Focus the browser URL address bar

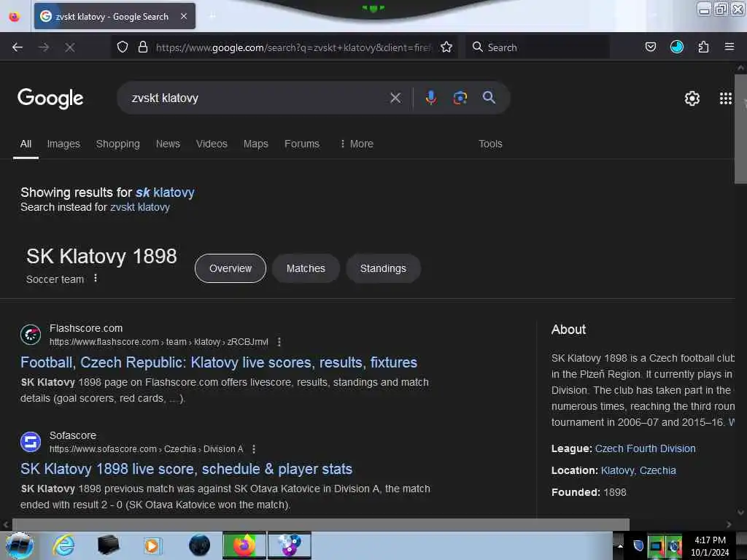coord(293,47)
